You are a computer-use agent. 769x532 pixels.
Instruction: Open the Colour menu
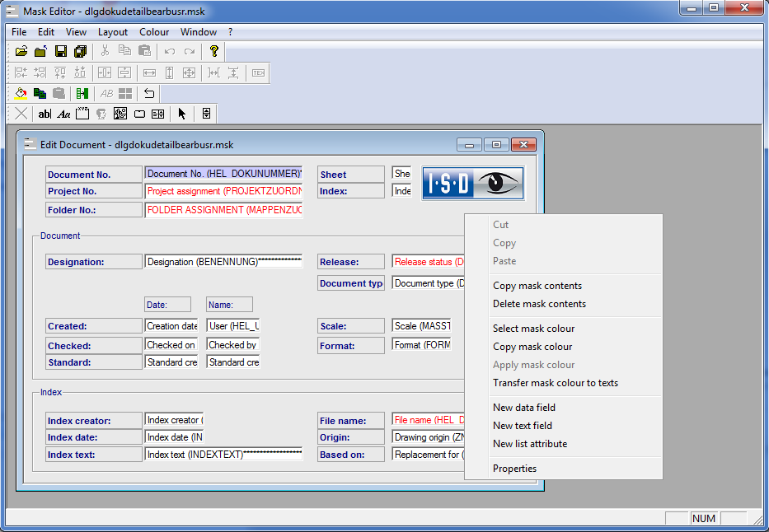(154, 32)
